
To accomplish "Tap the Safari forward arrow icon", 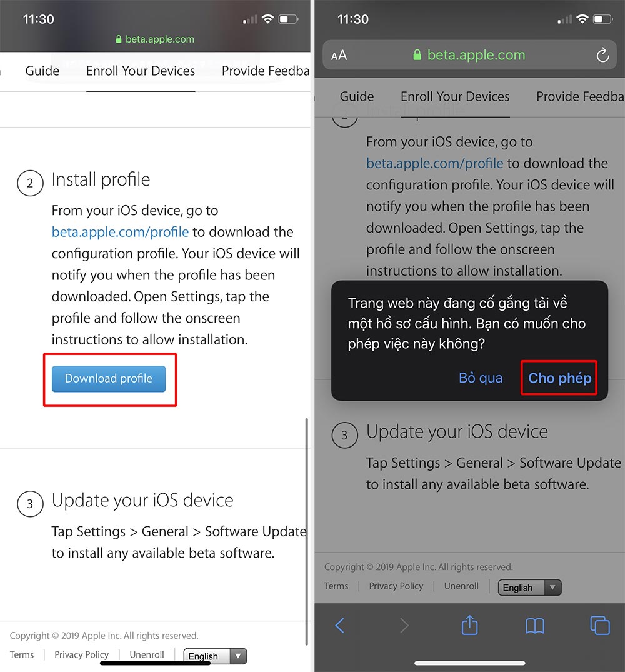I will (x=404, y=626).
